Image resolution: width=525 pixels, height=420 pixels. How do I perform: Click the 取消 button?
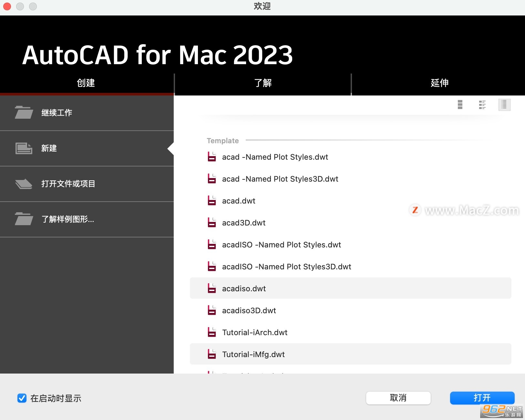pyautogui.click(x=398, y=398)
